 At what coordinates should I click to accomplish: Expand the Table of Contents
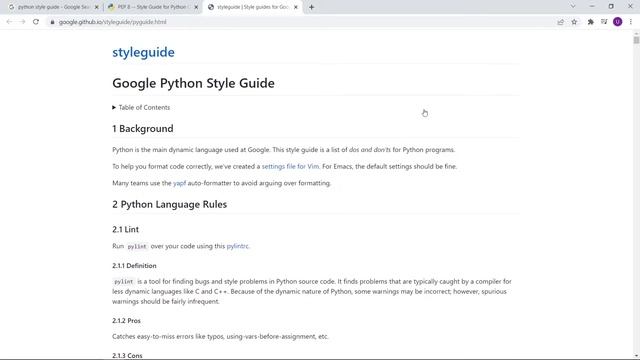click(141, 107)
